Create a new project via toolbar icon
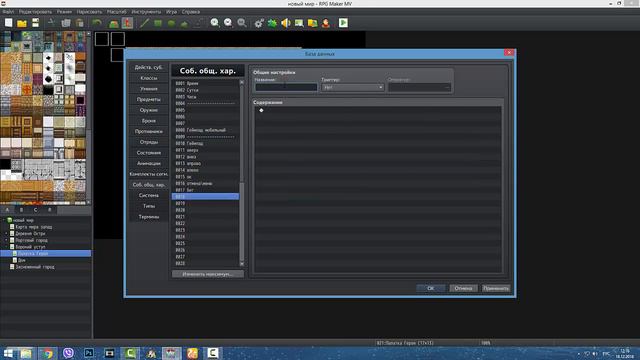This screenshot has height=360, width=640. tap(9, 23)
